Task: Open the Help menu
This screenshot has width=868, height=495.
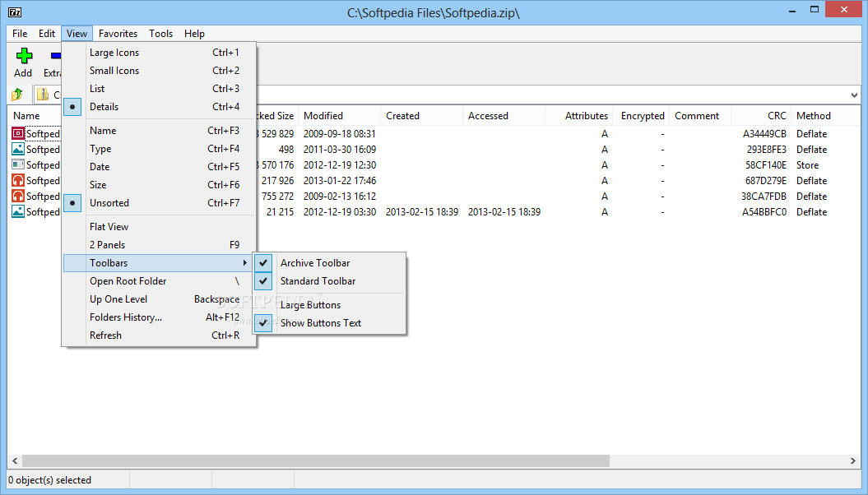Action: coord(194,34)
